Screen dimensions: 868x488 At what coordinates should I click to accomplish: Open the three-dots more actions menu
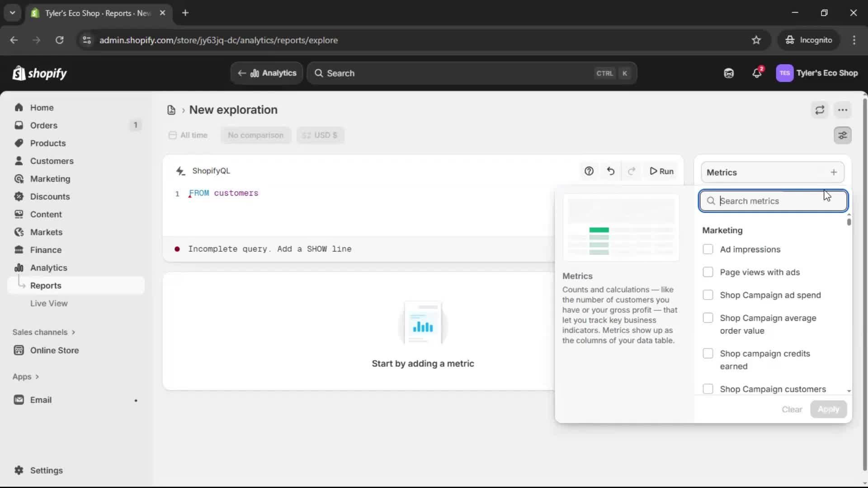pyautogui.click(x=842, y=110)
